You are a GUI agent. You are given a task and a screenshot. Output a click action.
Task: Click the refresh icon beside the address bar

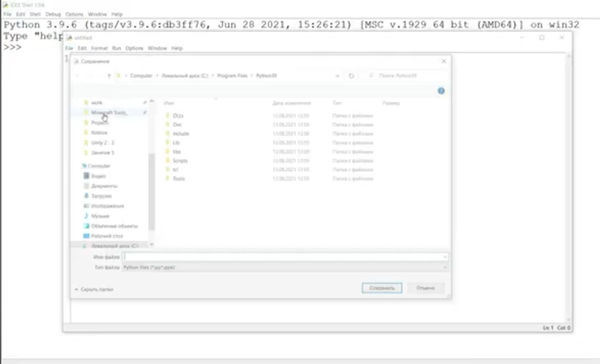[x=351, y=75]
